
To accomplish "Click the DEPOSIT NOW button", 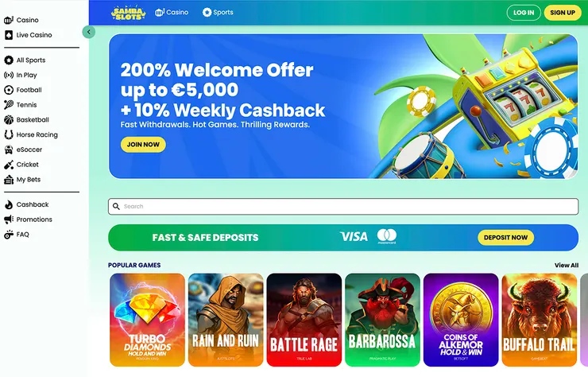I will 505,237.
